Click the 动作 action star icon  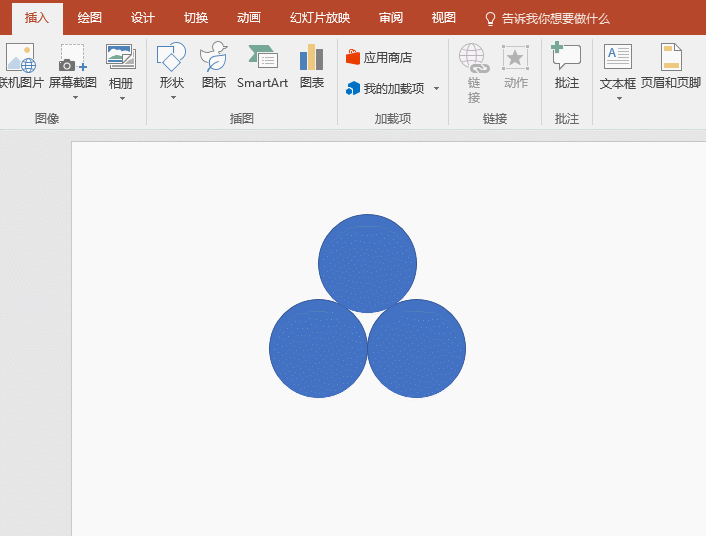pyautogui.click(x=516, y=58)
